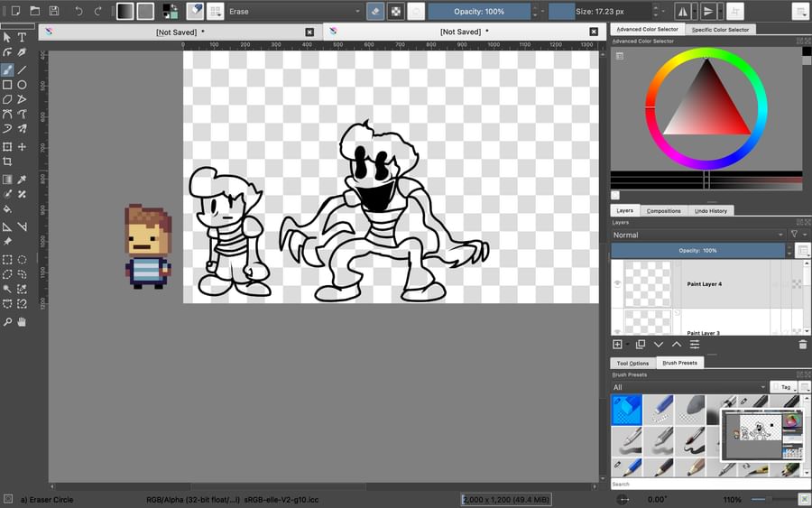Screen dimensions: 812x508
Task: Open layer properties sliders icon
Action: 695,345
